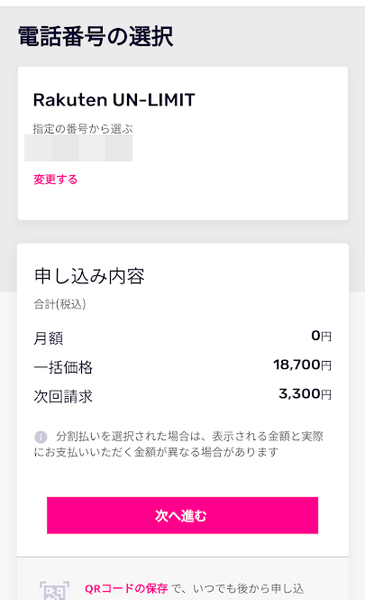Select the blurred phone number field

[78, 148]
